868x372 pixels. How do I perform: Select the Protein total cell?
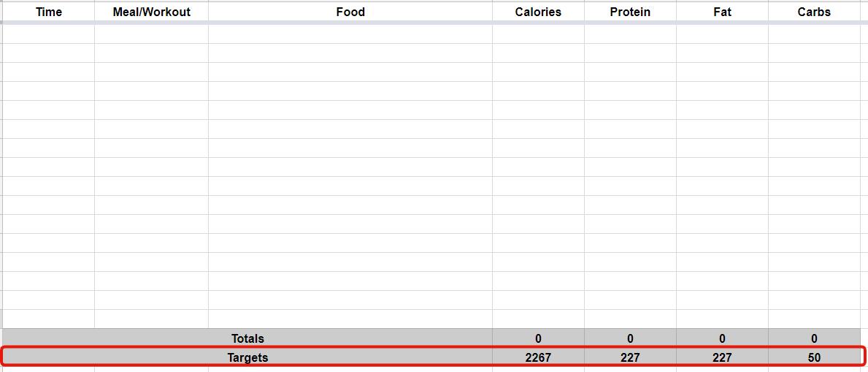(x=630, y=338)
